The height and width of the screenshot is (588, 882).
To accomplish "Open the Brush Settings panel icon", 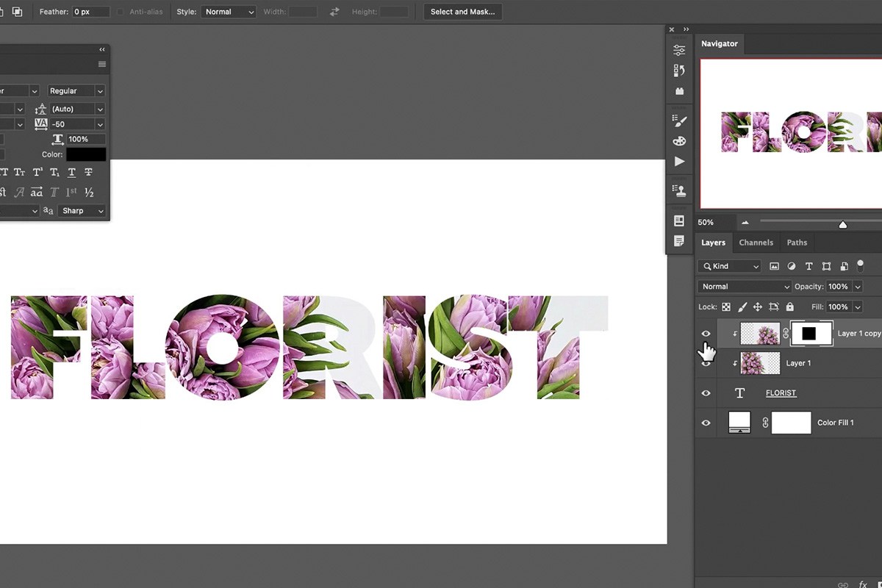I will pyautogui.click(x=679, y=121).
